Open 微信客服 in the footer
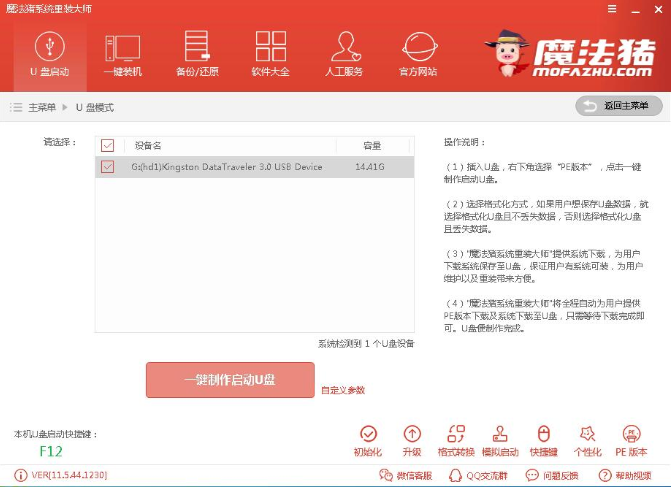The image size is (671, 487). 406,475
